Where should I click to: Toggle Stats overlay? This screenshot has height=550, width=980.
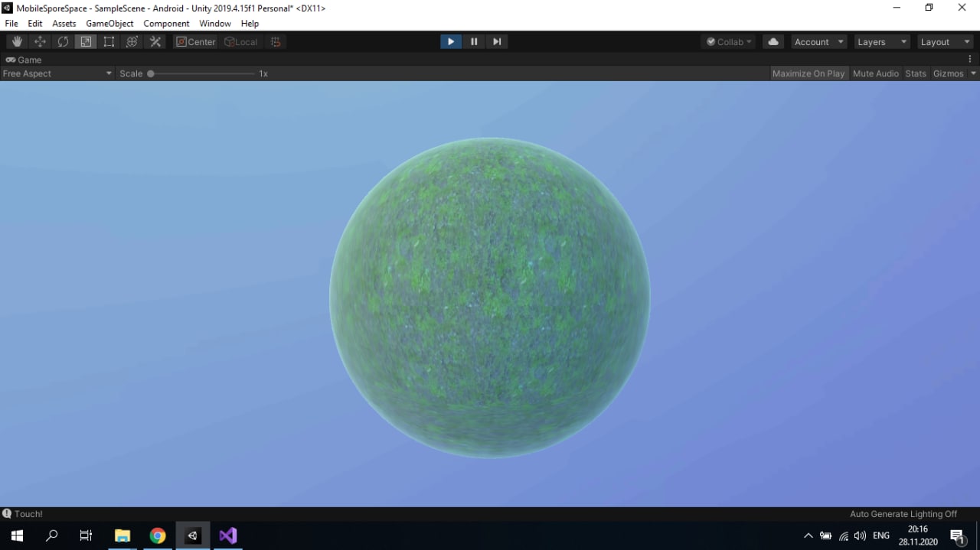(916, 73)
